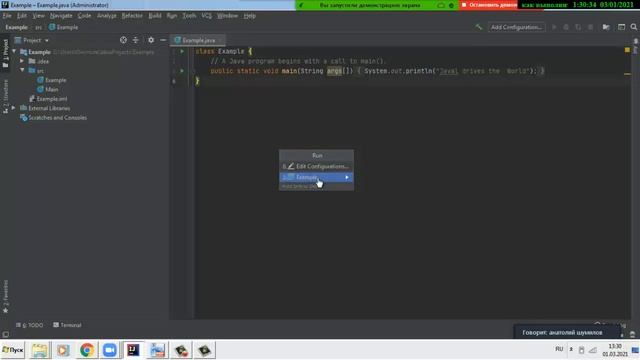This screenshot has height=360, width=640.
Task: Select Edit Configurations in Run popup
Action: [316, 166]
